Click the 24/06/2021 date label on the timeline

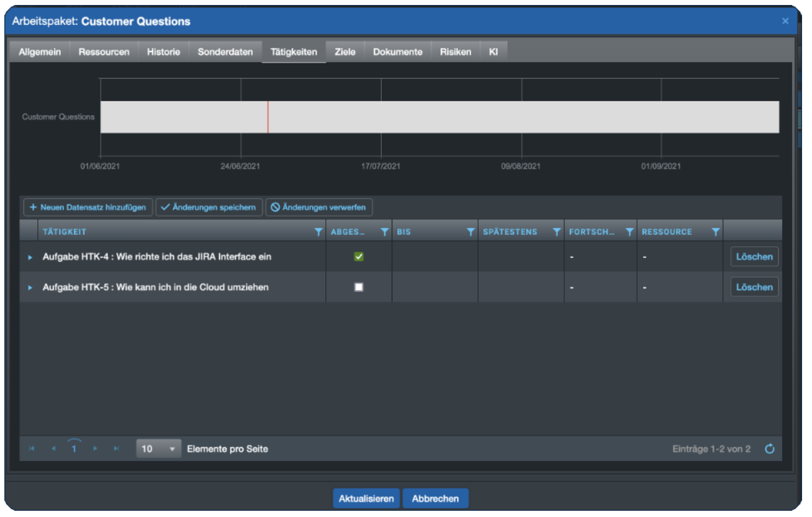click(x=240, y=167)
